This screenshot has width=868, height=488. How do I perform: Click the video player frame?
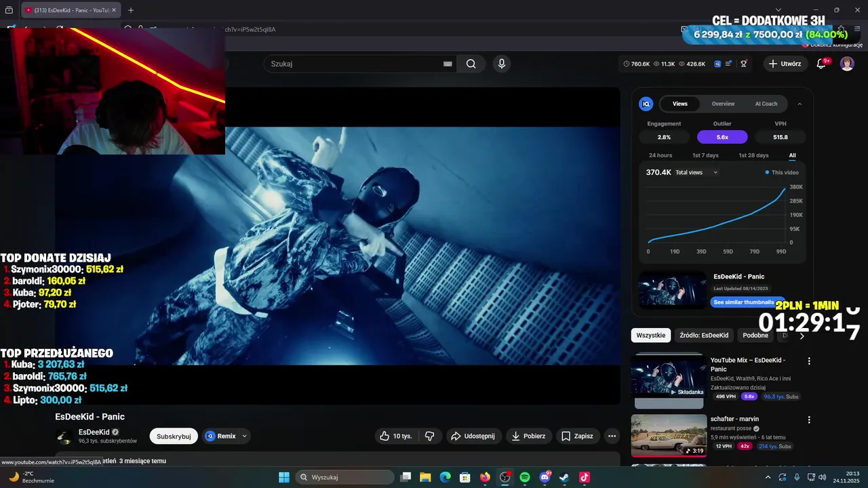point(338,246)
